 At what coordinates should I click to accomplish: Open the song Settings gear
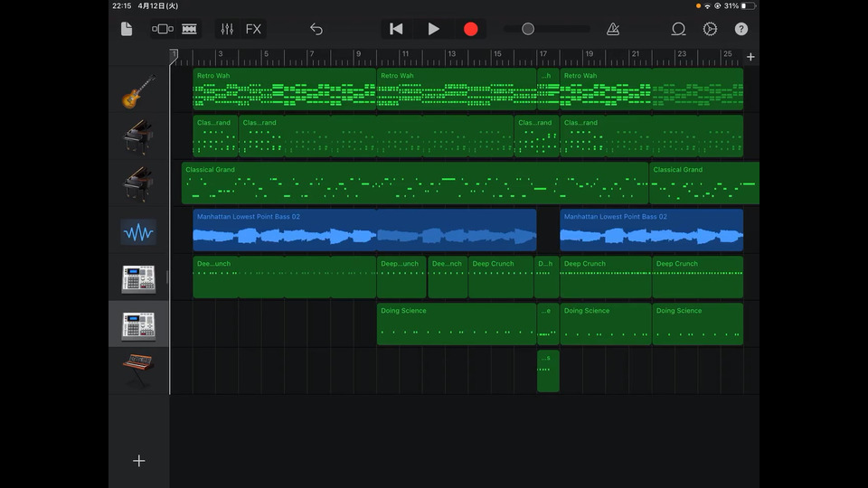point(710,29)
